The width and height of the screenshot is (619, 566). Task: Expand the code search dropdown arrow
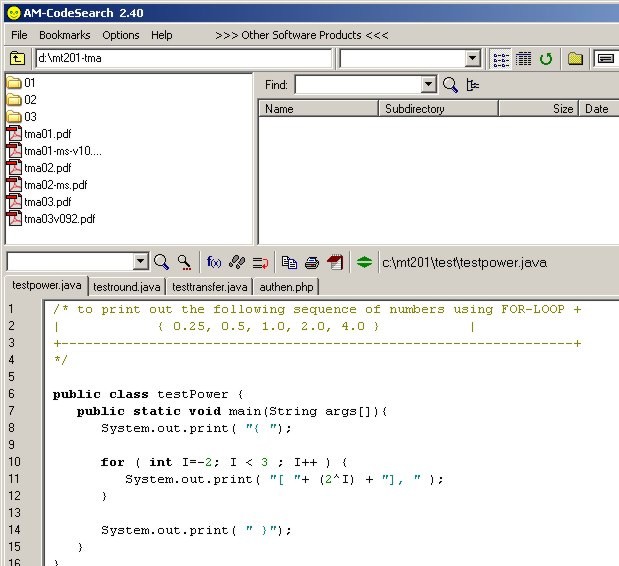coord(140,262)
